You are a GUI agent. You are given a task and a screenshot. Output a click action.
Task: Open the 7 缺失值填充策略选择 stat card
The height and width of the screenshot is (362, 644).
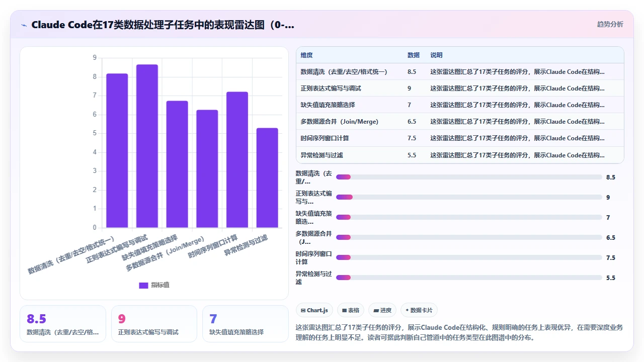(x=245, y=324)
